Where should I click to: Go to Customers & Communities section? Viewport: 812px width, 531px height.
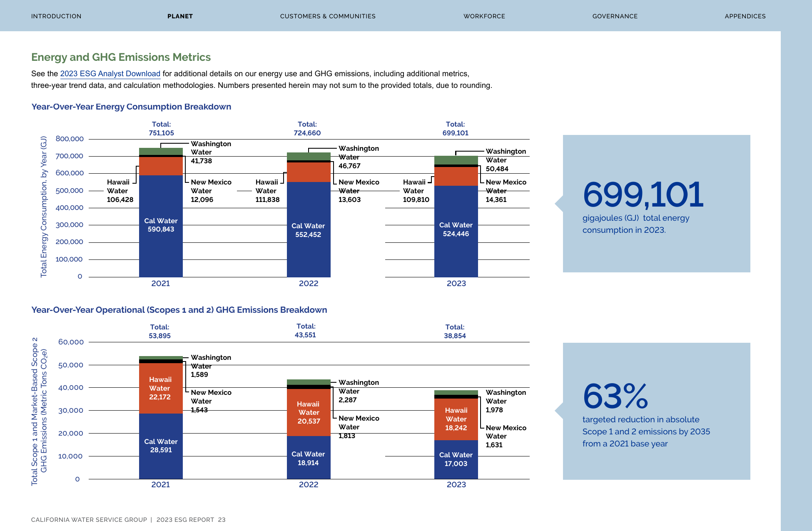tap(328, 16)
